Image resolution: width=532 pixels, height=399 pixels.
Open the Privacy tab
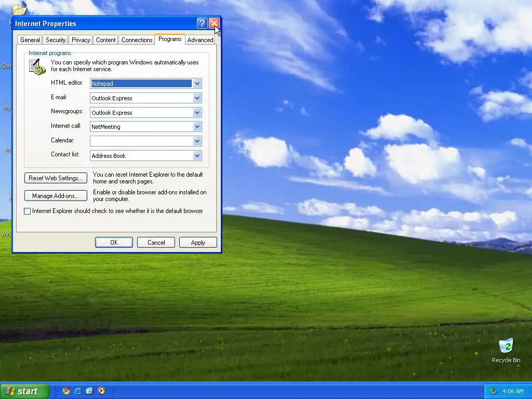pos(81,40)
